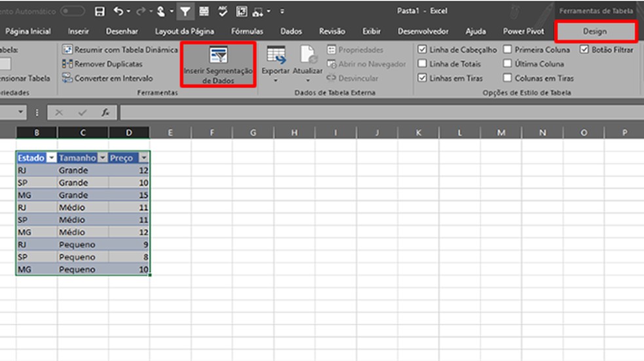This screenshot has height=361, width=644.
Task: Click the table form icon in quick access toolbar
Action: [x=204, y=12]
